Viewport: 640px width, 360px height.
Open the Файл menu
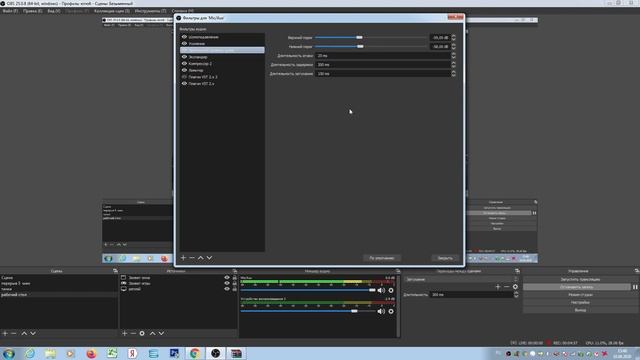pyautogui.click(x=10, y=11)
